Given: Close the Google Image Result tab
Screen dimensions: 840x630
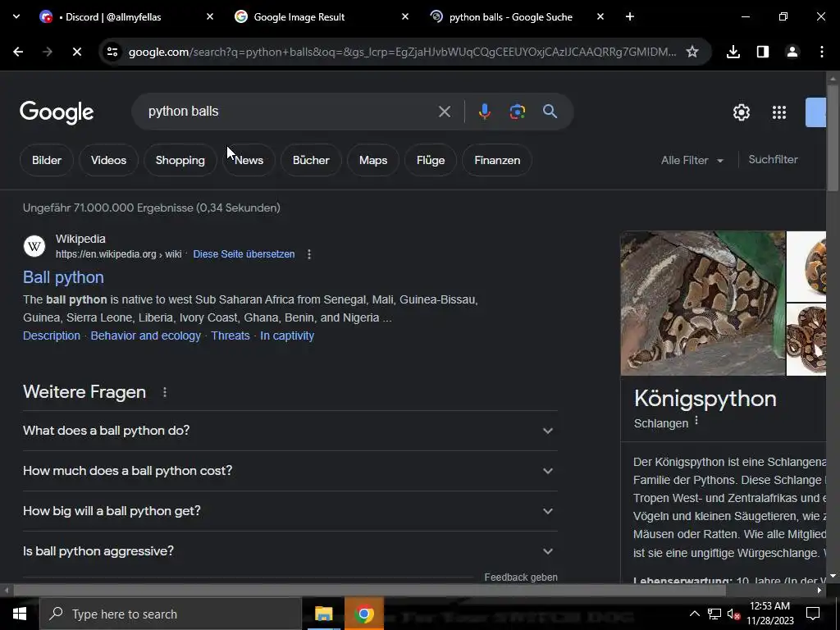Looking at the screenshot, I should point(405,16).
